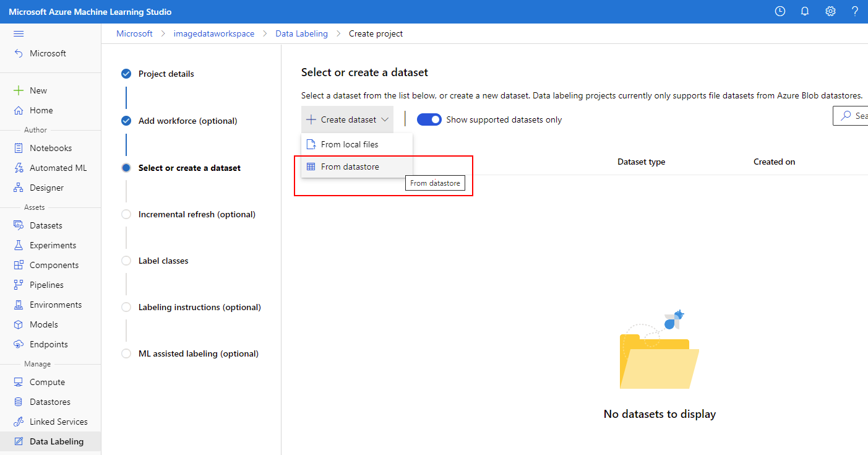Viewport: 868px width, 455px height.
Task: Click the Home house icon
Action: pos(19,110)
